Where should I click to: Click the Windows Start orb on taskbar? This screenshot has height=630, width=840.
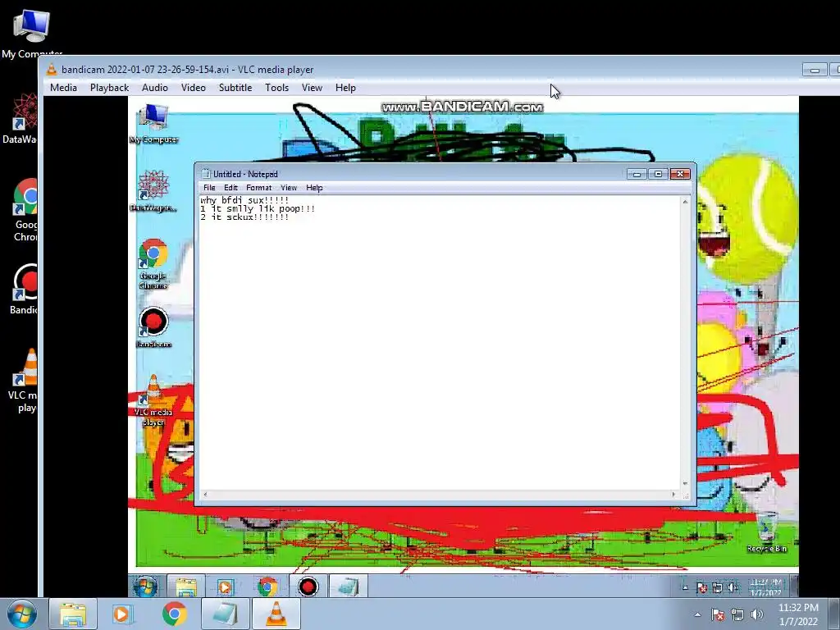(x=22, y=614)
